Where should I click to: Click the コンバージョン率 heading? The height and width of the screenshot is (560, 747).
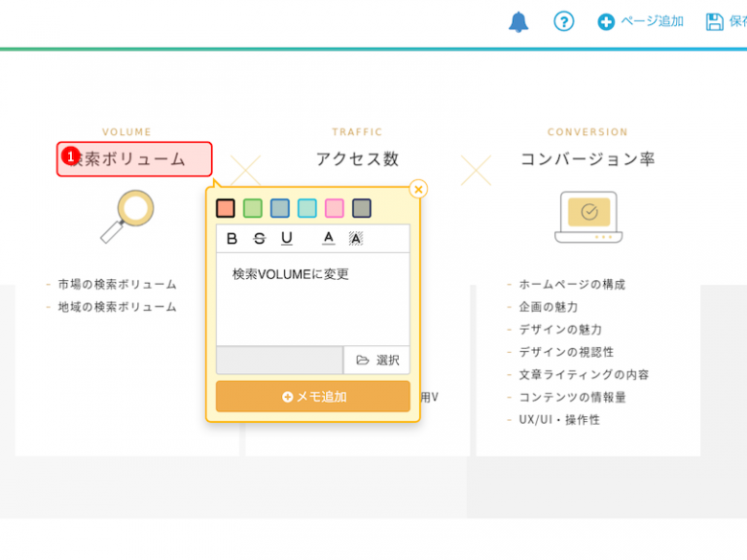[587, 158]
